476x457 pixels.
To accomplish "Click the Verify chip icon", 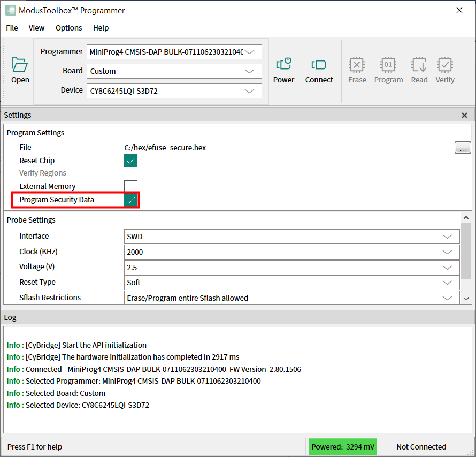I will [x=444, y=65].
